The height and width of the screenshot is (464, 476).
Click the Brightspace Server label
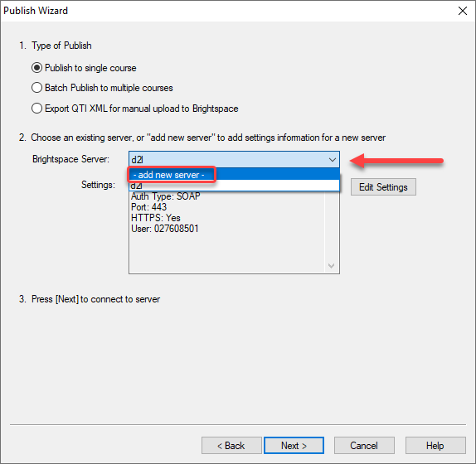(x=70, y=159)
